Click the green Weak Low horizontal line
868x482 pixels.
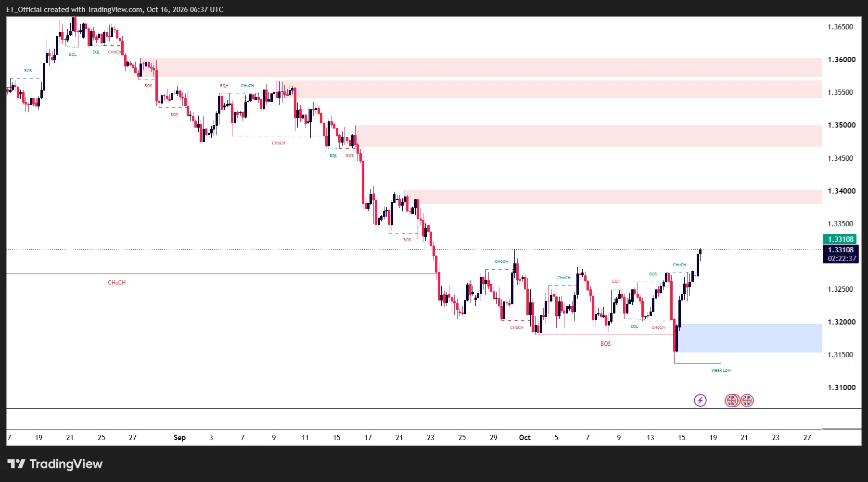pos(697,363)
